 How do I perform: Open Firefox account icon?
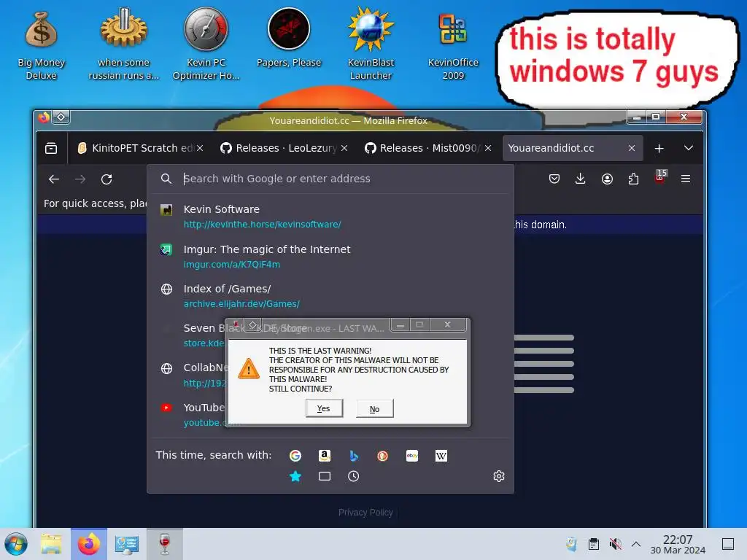click(x=607, y=179)
